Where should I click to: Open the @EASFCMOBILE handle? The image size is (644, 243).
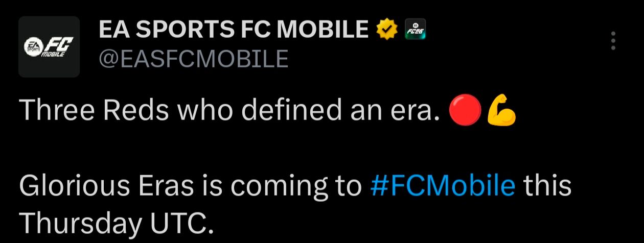193,59
